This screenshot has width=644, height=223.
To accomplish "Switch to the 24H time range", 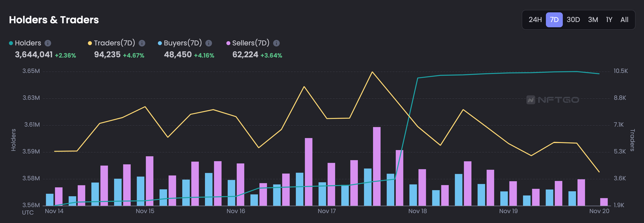I will coord(535,20).
